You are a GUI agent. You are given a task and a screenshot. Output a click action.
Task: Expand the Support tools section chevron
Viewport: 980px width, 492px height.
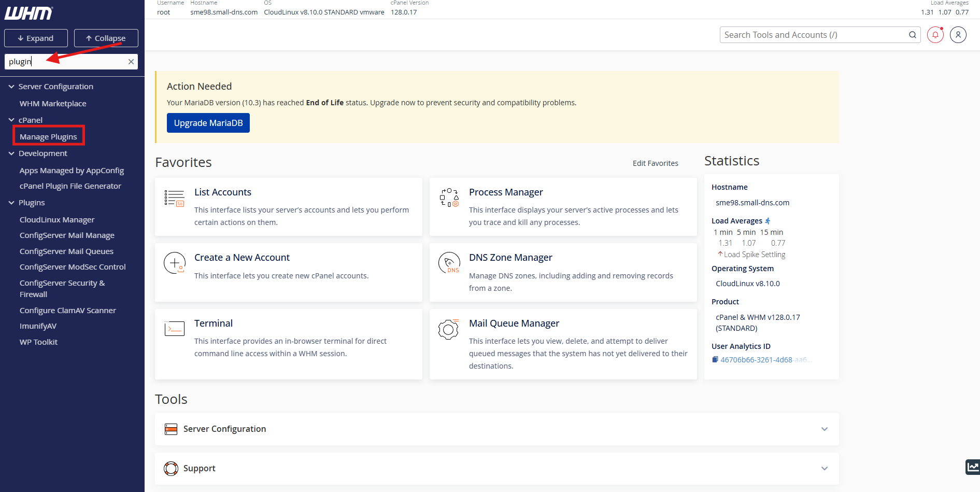(825, 468)
